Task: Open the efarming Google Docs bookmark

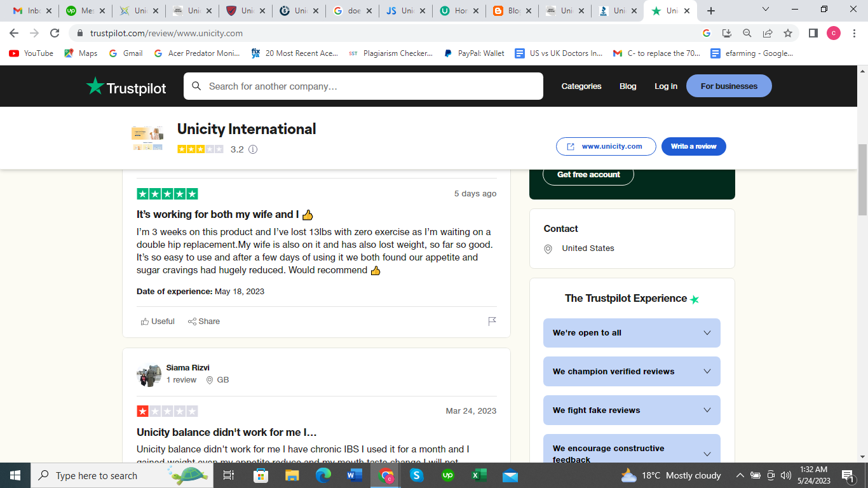Action: (x=752, y=53)
